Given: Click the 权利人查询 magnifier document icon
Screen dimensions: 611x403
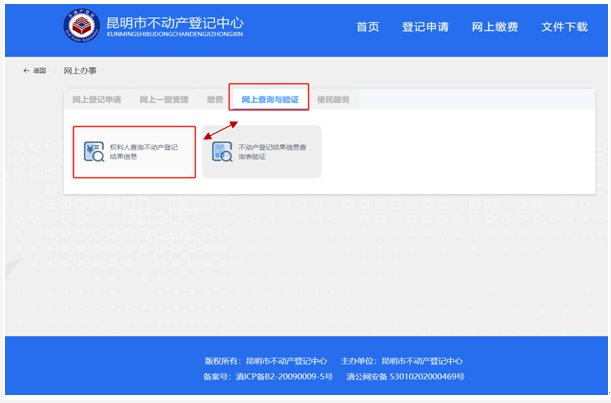Looking at the screenshot, I should tap(95, 151).
